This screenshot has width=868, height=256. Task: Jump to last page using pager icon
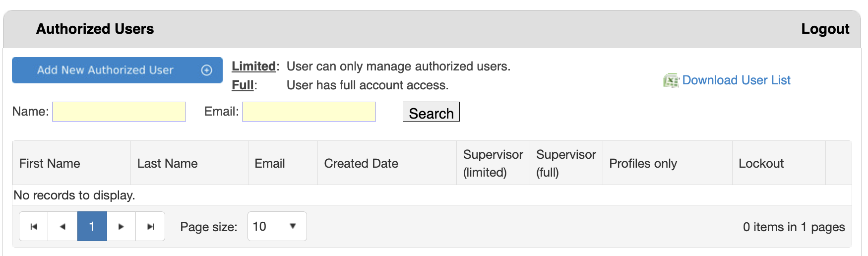[x=150, y=227]
